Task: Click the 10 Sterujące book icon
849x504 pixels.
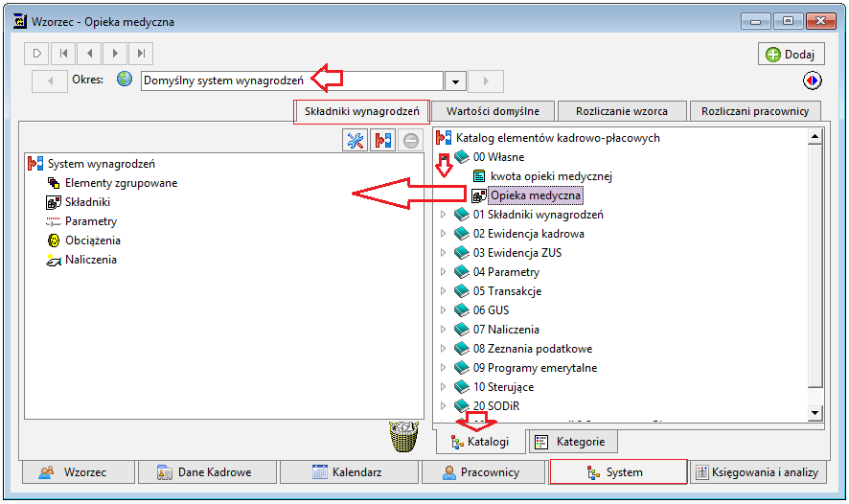Action: pyautogui.click(x=461, y=387)
